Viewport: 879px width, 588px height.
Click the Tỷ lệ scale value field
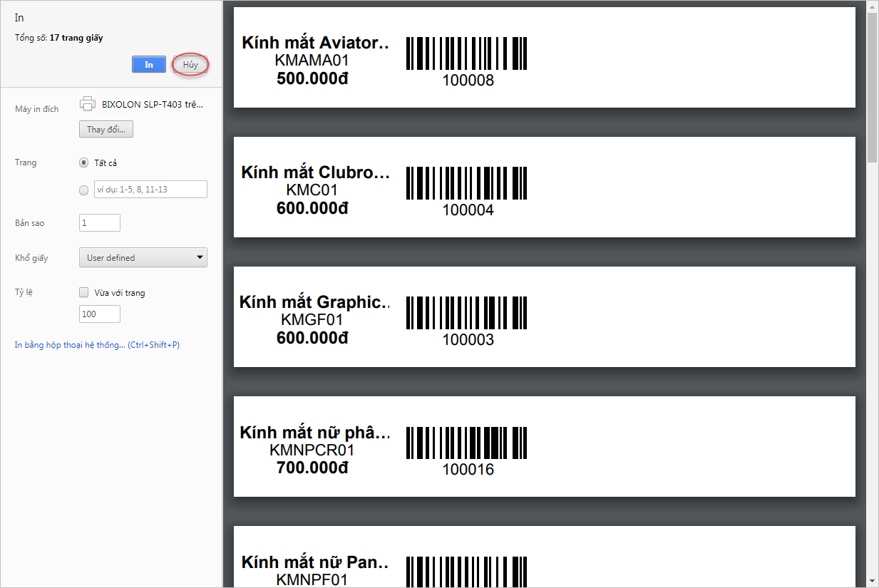point(100,314)
